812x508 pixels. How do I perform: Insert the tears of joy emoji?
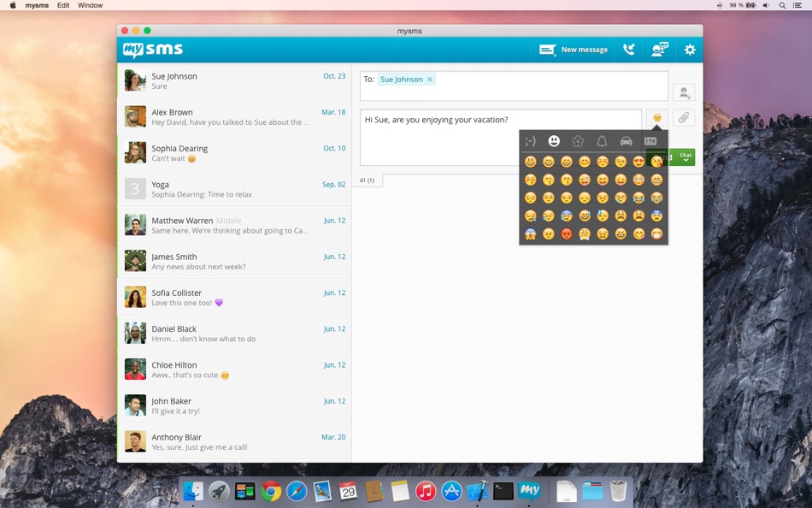point(638,198)
